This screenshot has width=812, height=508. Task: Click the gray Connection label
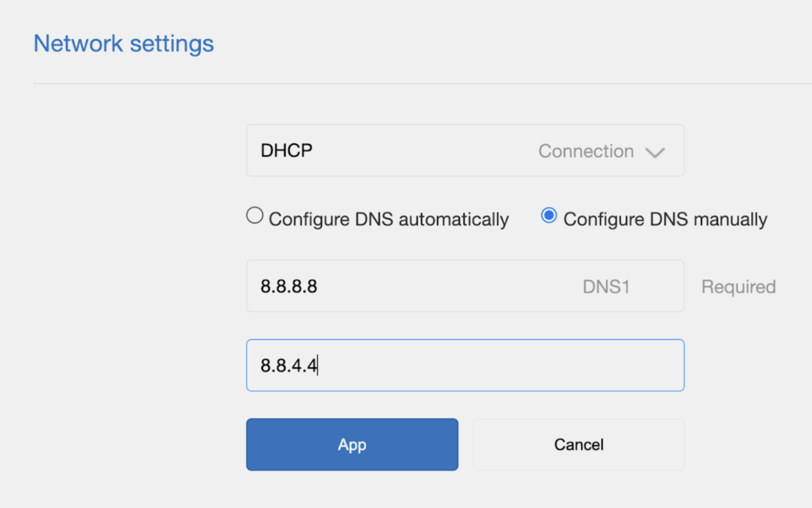point(586,151)
